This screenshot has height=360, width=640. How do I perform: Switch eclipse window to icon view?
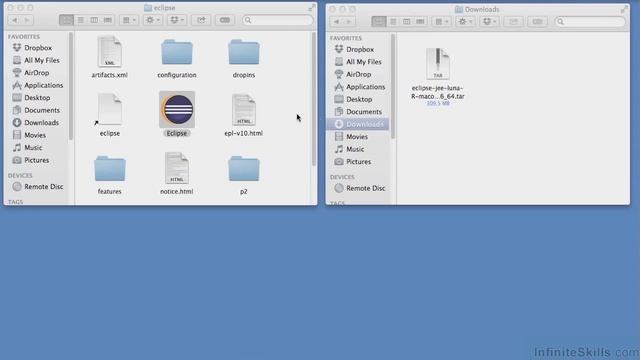(x=66, y=20)
